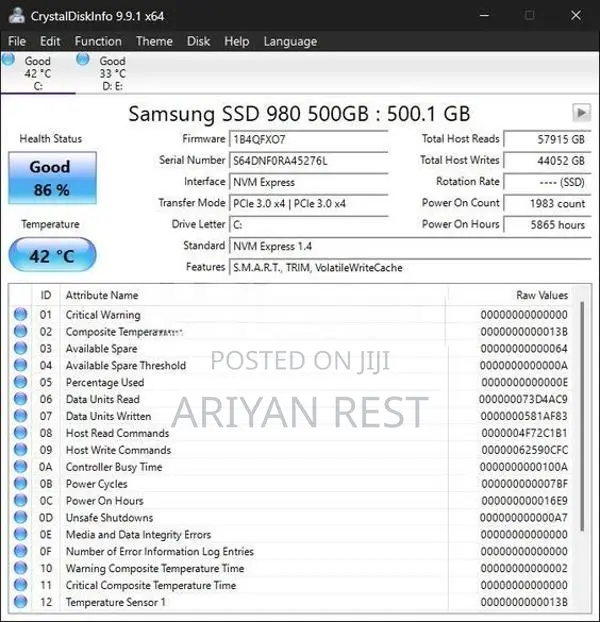The image size is (600, 622).
Task: Click the Good 86 % health status button
Action: pos(52,178)
